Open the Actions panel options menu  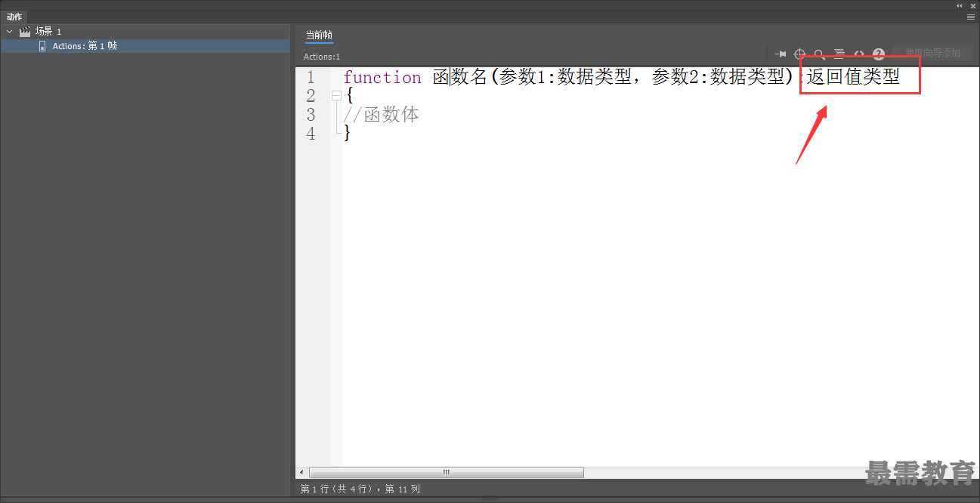coord(971,17)
